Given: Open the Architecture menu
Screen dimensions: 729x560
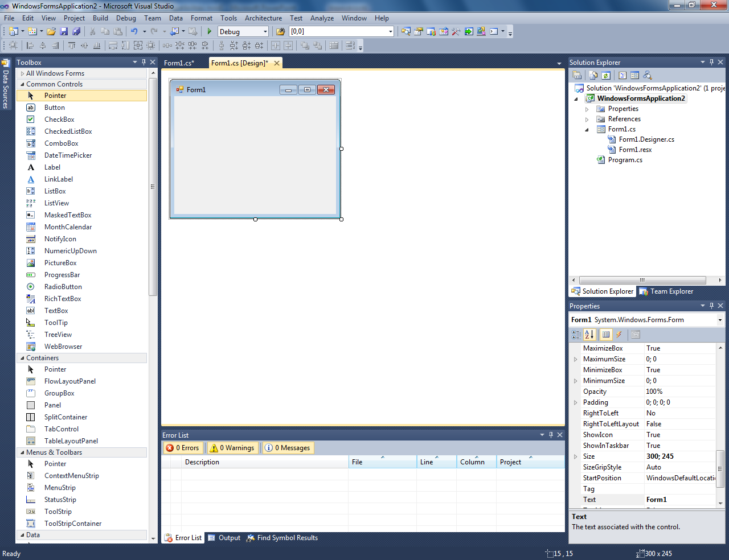Looking at the screenshot, I should (x=263, y=18).
